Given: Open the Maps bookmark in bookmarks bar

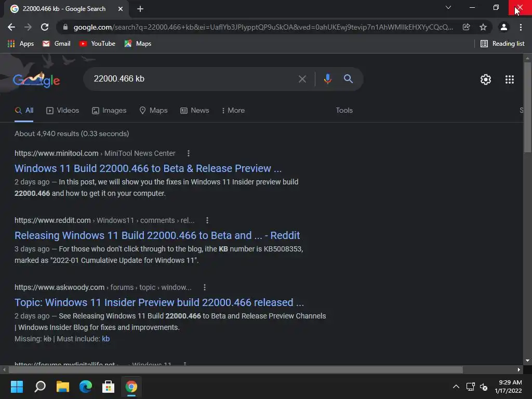Looking at the screenshot, I should point(138,44).
